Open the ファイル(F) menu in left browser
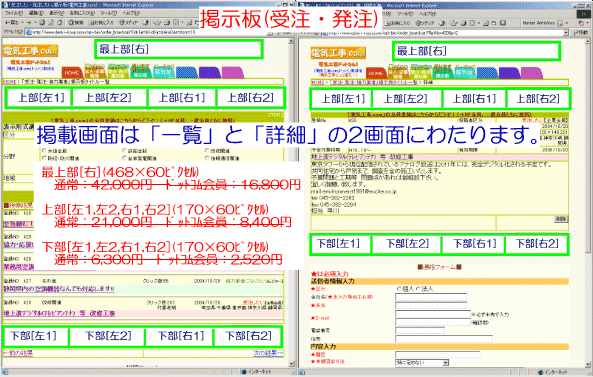Screen dimensions: 593x377 tap(14, 13)
